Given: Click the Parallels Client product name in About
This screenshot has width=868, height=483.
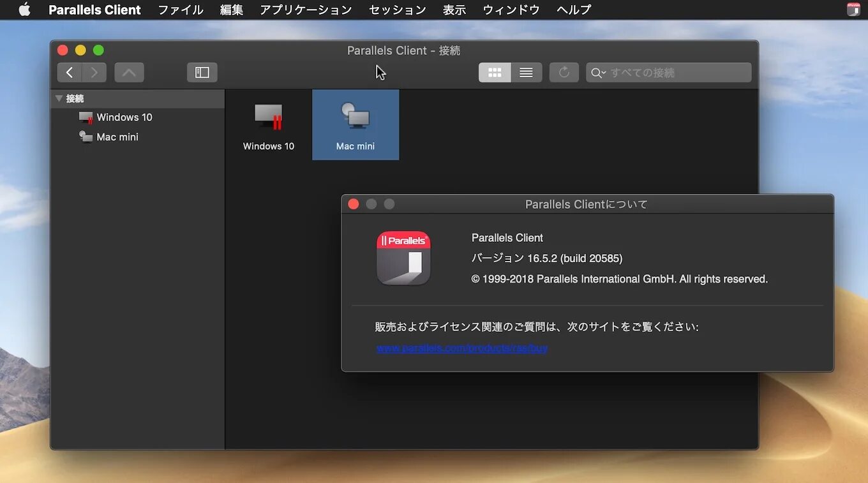Looking at the screenshot, I should coord(507,238).
